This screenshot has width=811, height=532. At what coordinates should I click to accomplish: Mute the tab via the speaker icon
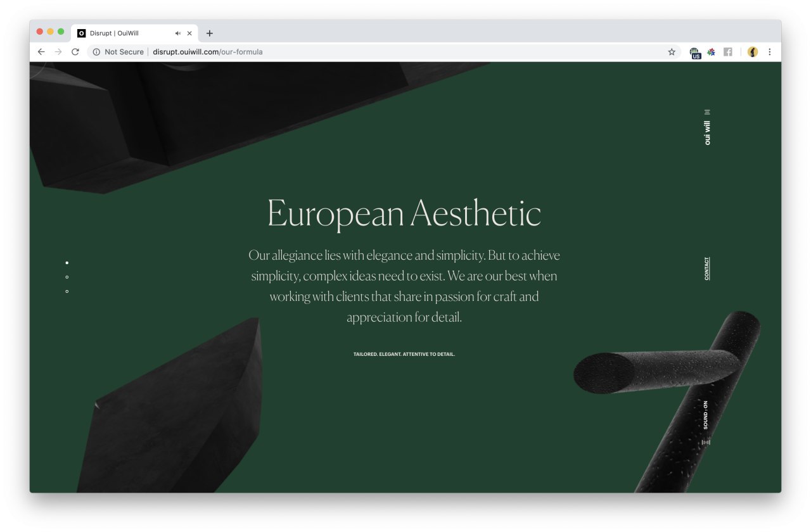click(178, 34)
